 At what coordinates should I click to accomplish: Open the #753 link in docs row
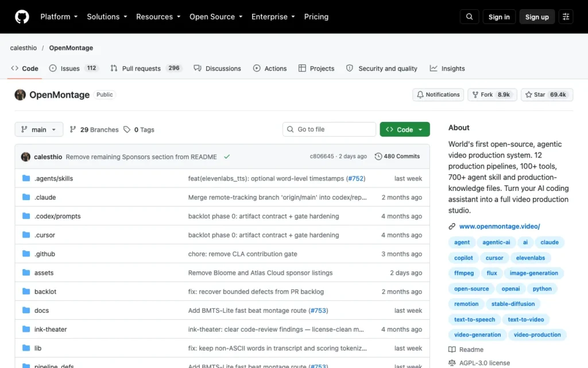tap(318, 310)
